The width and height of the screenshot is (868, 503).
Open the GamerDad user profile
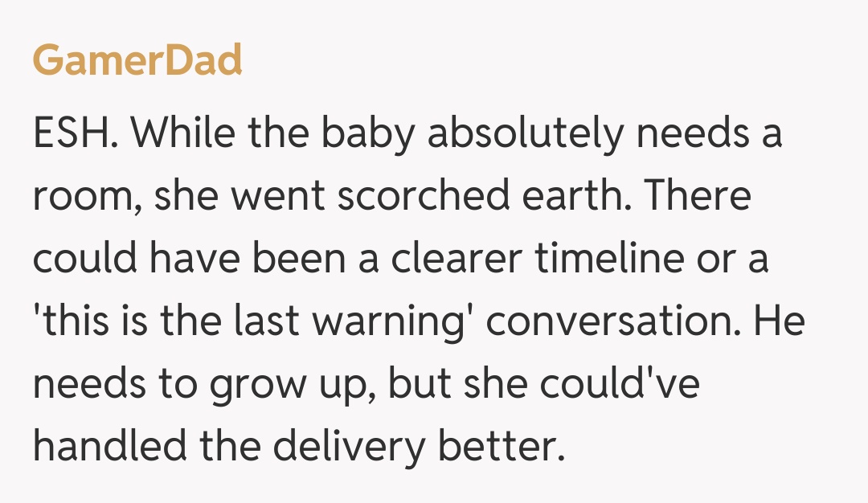coord(137,61)
